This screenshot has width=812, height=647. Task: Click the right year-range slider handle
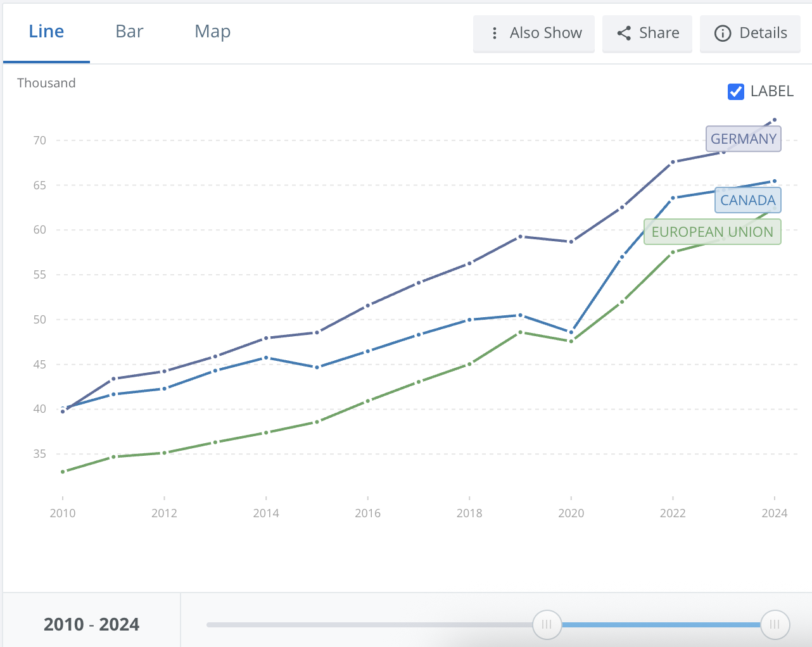775,625
